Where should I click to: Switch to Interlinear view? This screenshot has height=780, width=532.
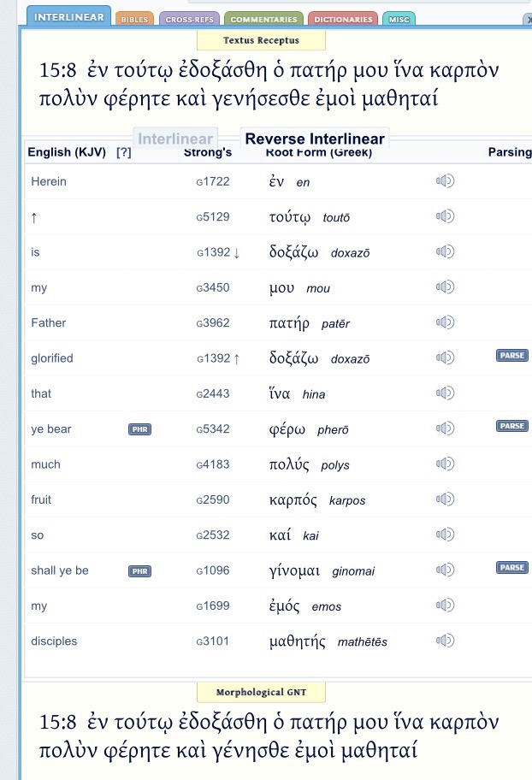(175, 139)
